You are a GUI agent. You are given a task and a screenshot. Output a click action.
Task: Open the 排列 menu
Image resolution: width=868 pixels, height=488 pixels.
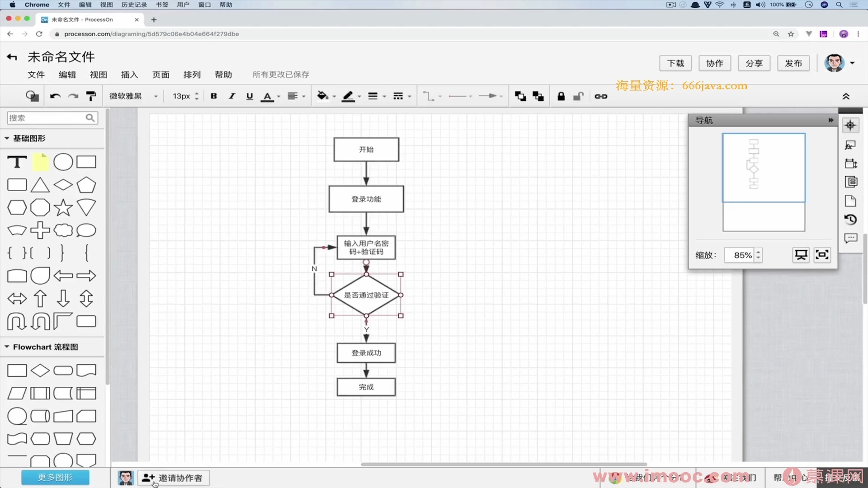(x=192, y=75)
